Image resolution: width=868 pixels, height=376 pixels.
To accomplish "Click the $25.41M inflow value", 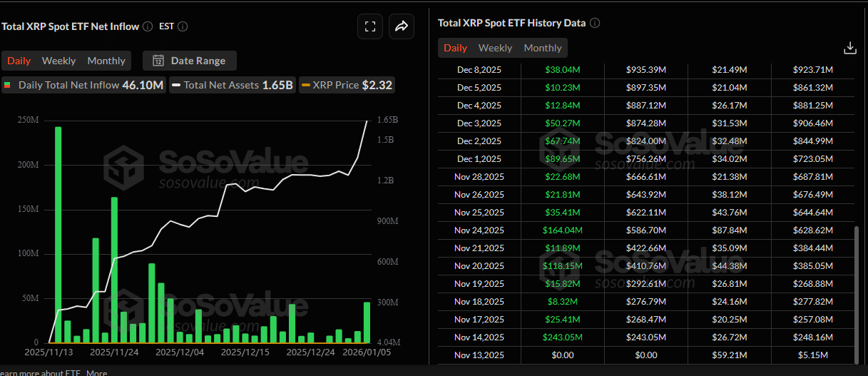I will click(562, 320).
